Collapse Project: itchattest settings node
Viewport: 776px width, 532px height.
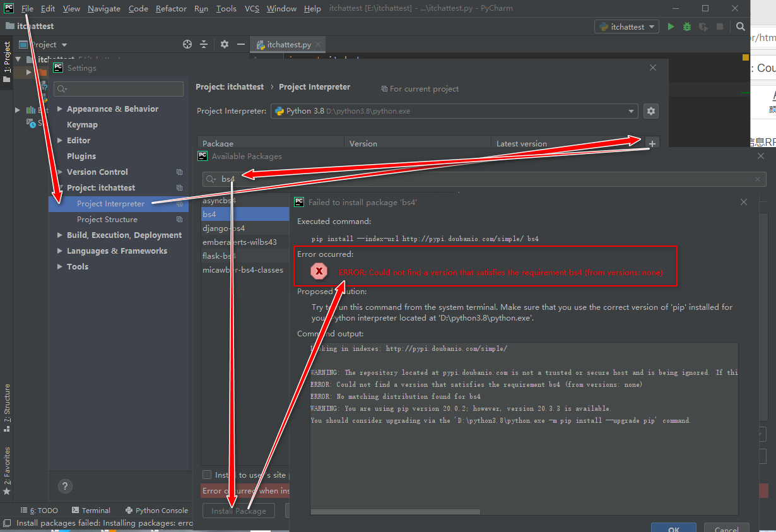pyautogui.click(x=60, y=188)
